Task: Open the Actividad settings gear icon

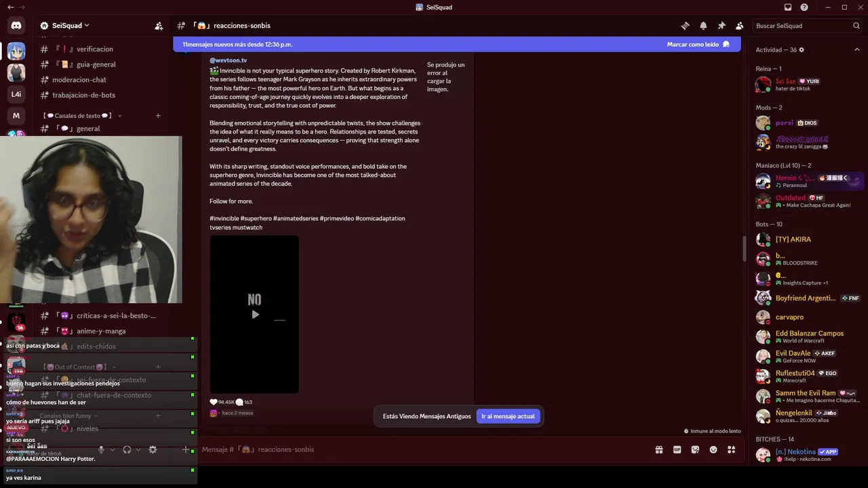Action: (x=802, y=49)
